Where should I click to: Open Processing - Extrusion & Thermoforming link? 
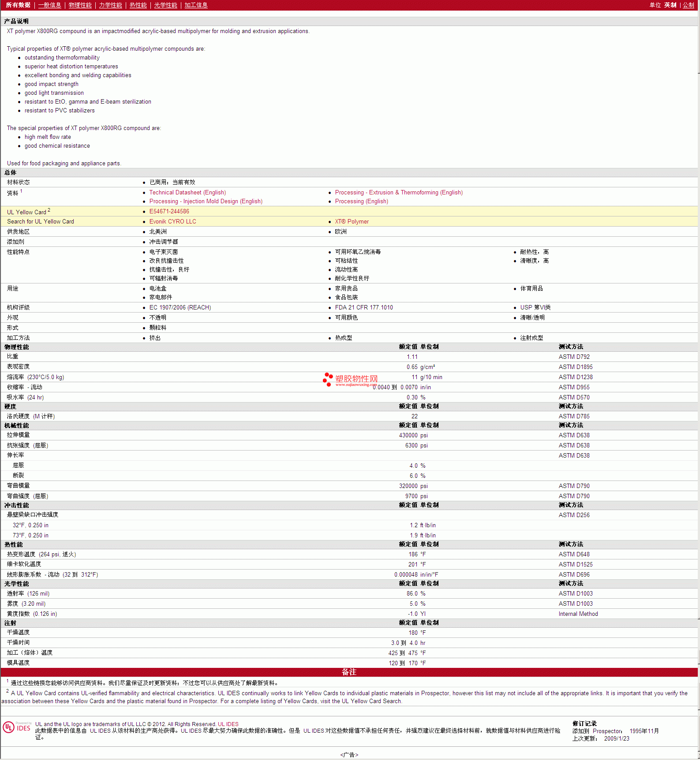(x=399, y=193)
